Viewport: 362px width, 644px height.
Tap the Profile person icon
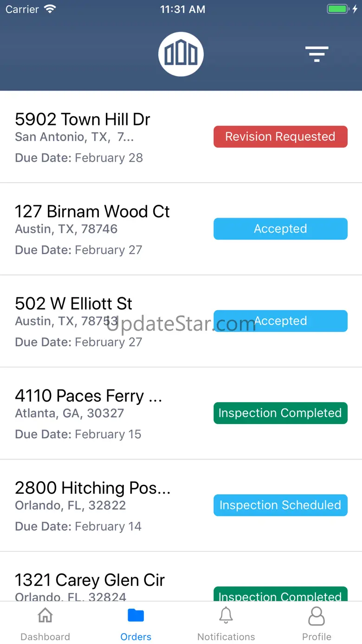coord(317,617)
